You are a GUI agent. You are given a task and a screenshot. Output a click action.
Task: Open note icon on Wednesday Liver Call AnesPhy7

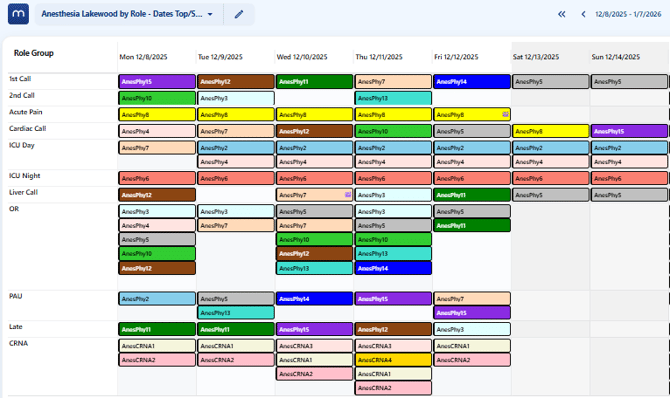pyautogui.click(x=348, y=195)
